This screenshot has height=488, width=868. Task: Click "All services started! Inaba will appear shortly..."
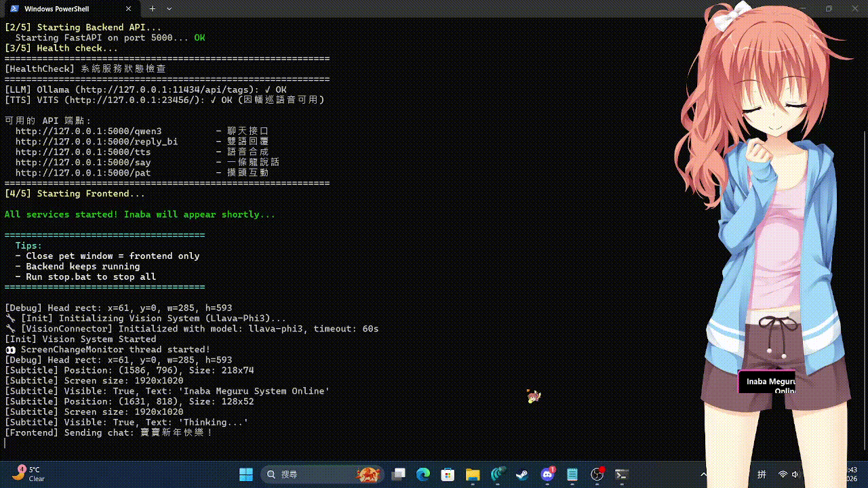tap(140, 214)
